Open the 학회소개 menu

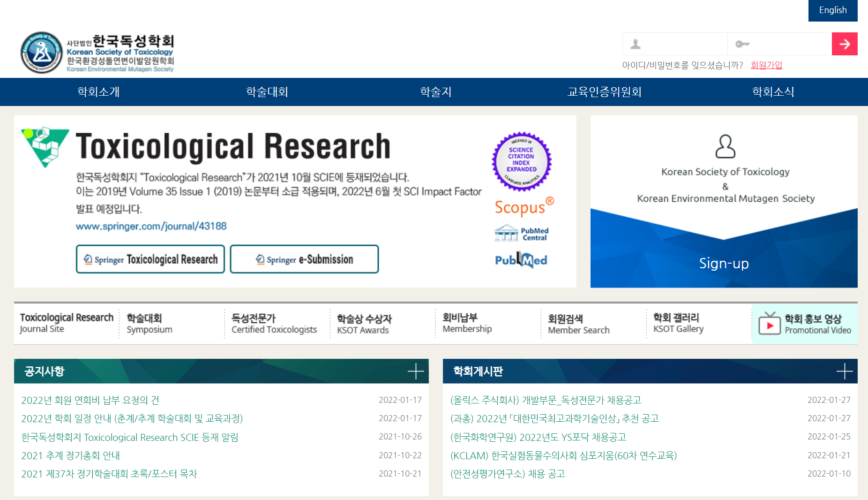click(x=98, y=92)
